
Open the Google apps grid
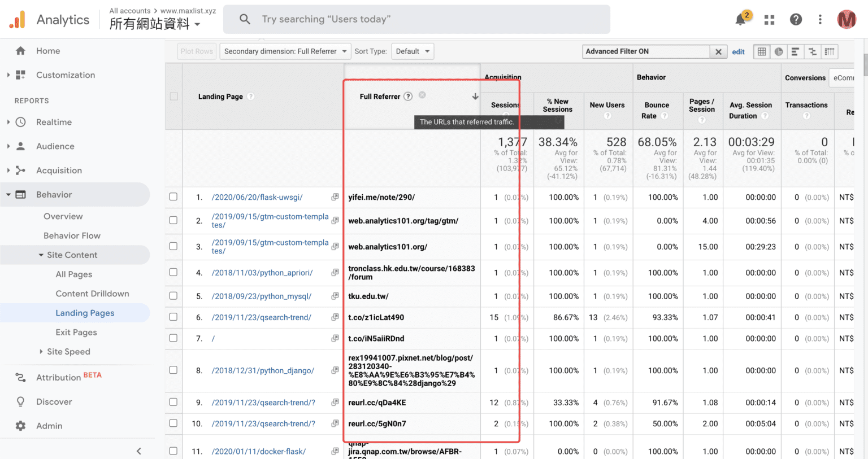769,20
